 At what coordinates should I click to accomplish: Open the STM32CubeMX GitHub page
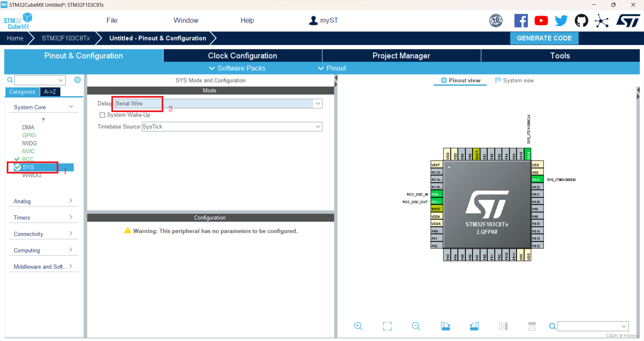pos(581,20)
